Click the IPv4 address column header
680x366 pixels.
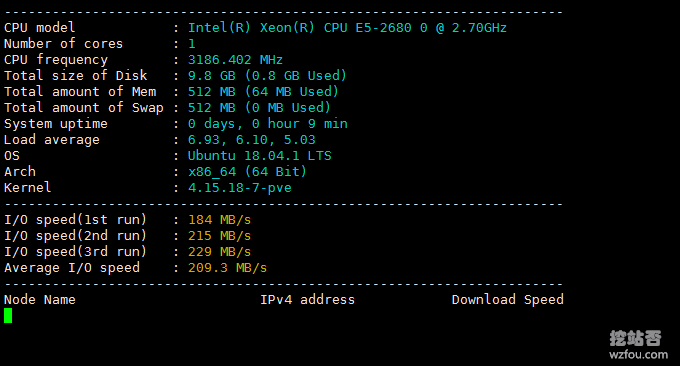[x=307, y=300]
